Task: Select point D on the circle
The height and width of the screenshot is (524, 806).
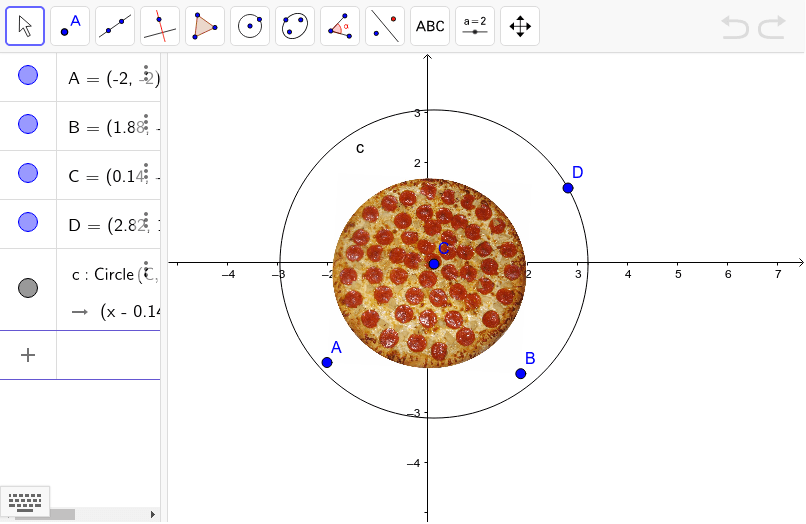Action: [568, 188]
